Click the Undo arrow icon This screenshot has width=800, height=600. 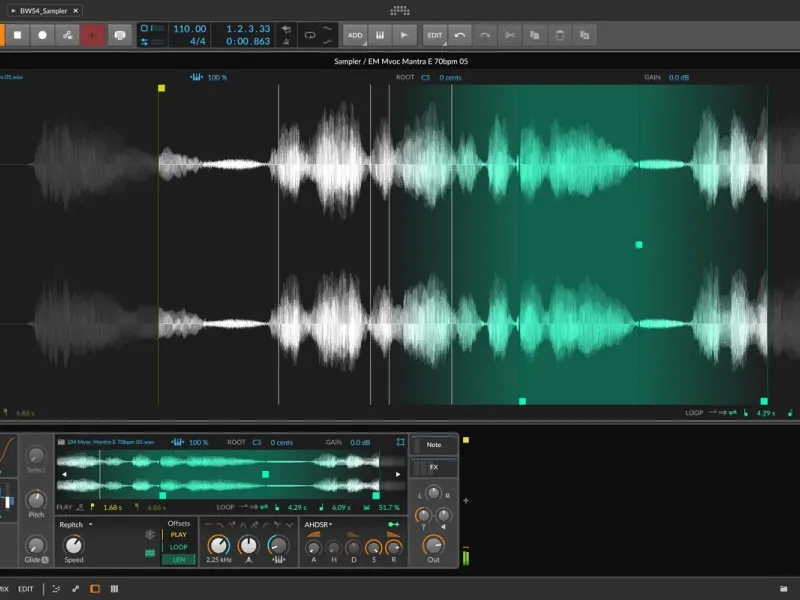tap(460, 35)
